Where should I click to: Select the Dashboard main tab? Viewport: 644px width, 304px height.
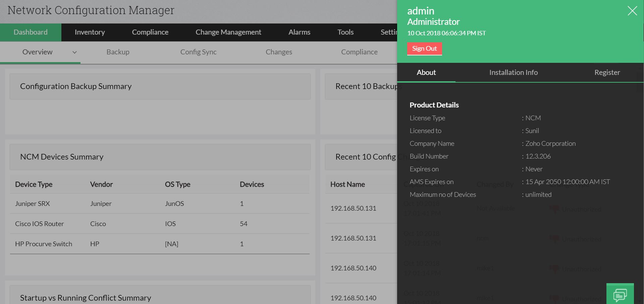(31, 32)
